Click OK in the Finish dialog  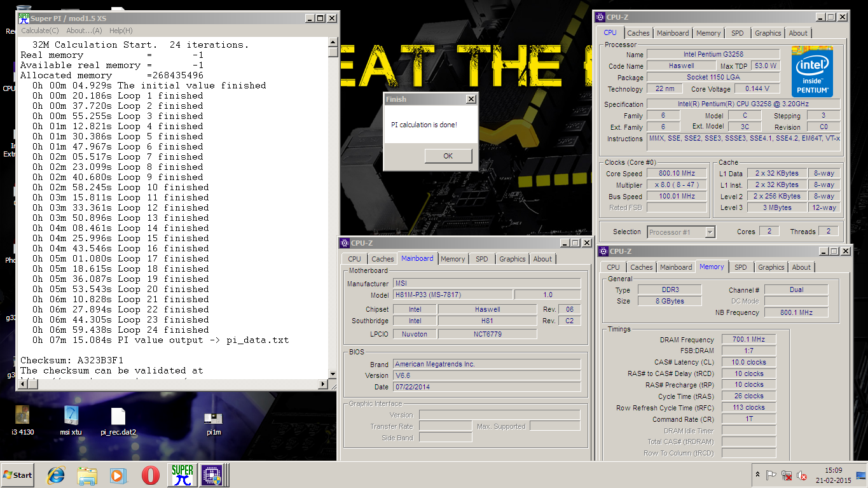click(448, 156)
